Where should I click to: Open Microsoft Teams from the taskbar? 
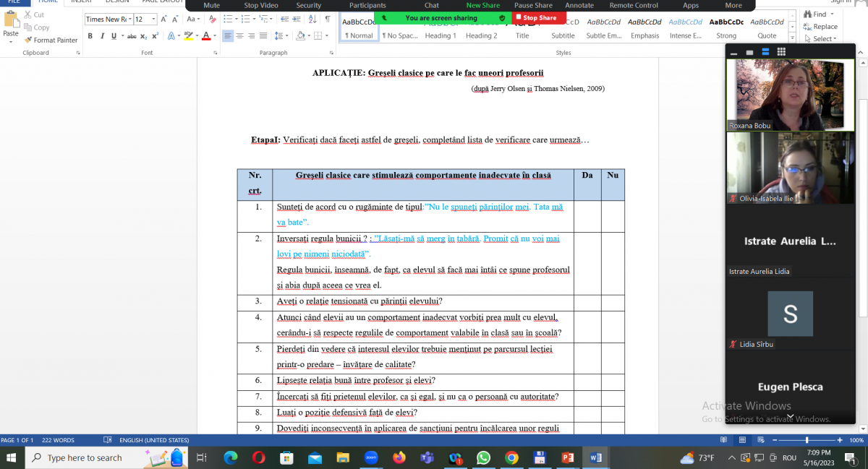[427, 457]
